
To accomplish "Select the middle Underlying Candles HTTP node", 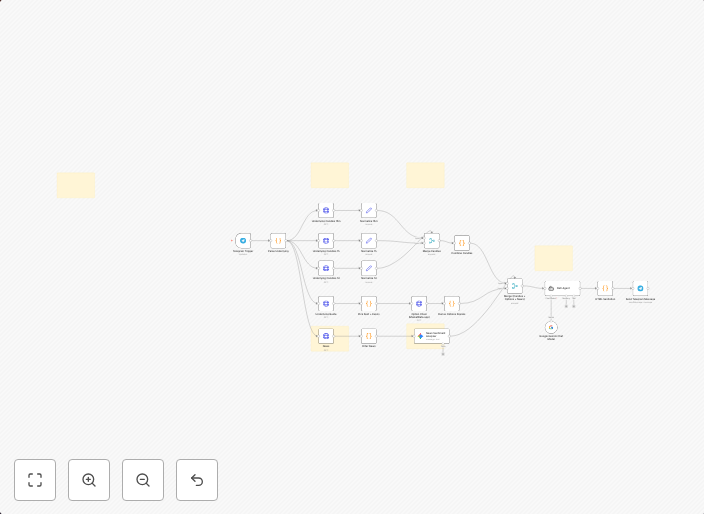I will click(x=326, y=241).
